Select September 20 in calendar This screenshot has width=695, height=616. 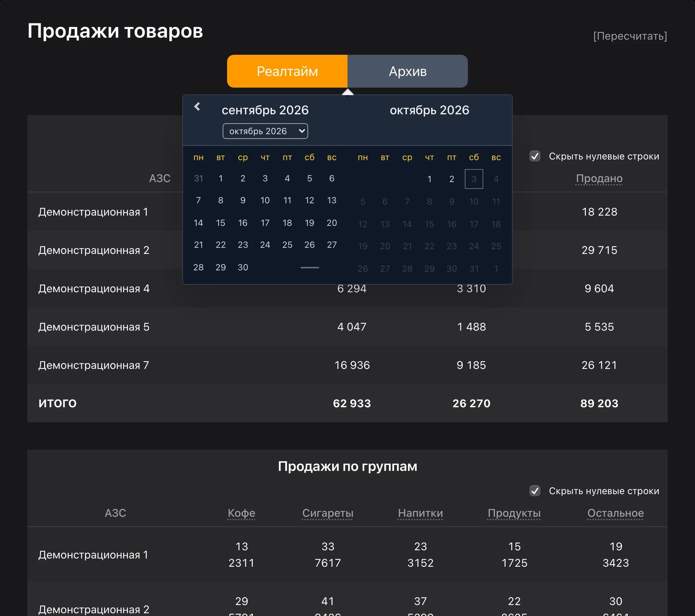click(x=332, y=223)
